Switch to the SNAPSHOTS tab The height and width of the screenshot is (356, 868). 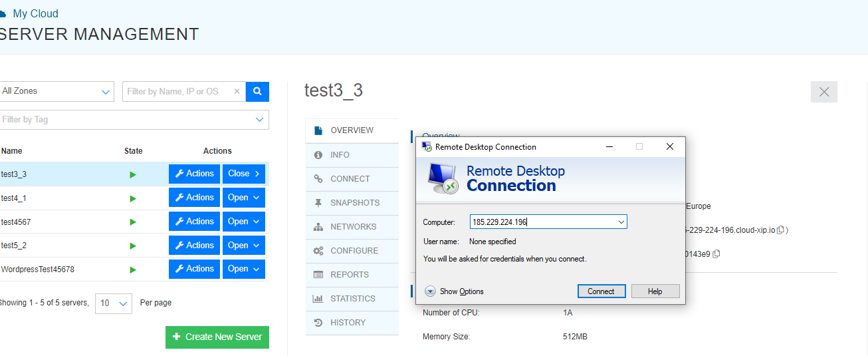pos(352,203)
